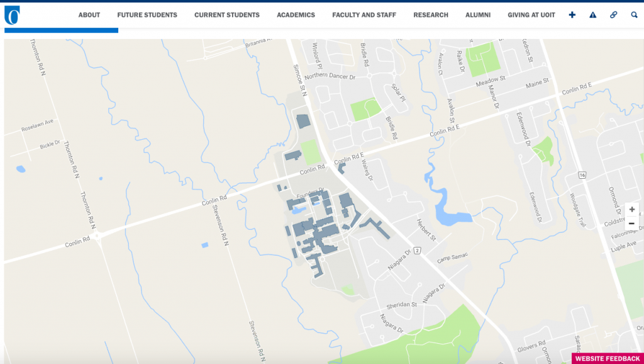Zoom in on the map
Image resolution: width=644 pixels, height=364 pixels.
631,209
